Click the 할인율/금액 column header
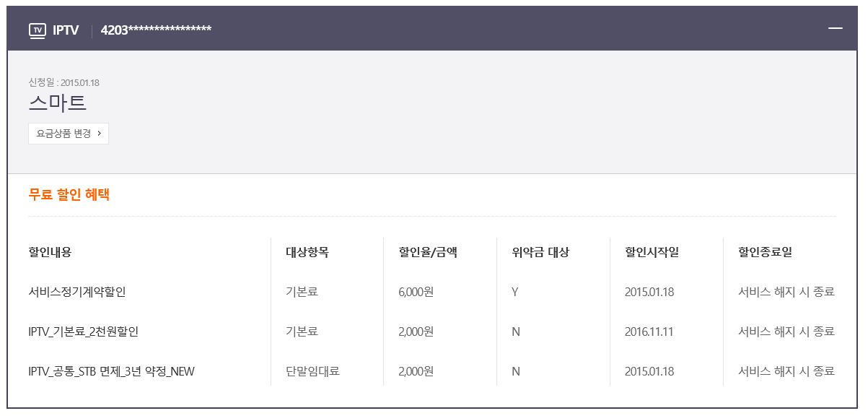Screen dimensions: 868x416 [x=428, y=253]
